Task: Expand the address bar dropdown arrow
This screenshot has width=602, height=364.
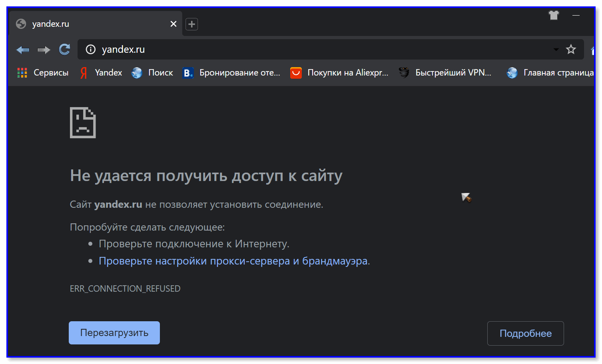Action: pyautogui.click(x=556, y=50)
